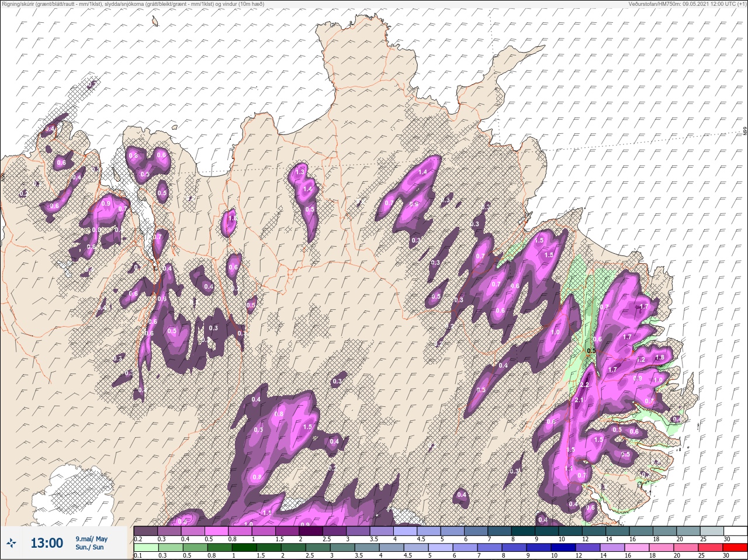Click the Veðurstofan/HM750m model run timestamp

pos(687,4)
